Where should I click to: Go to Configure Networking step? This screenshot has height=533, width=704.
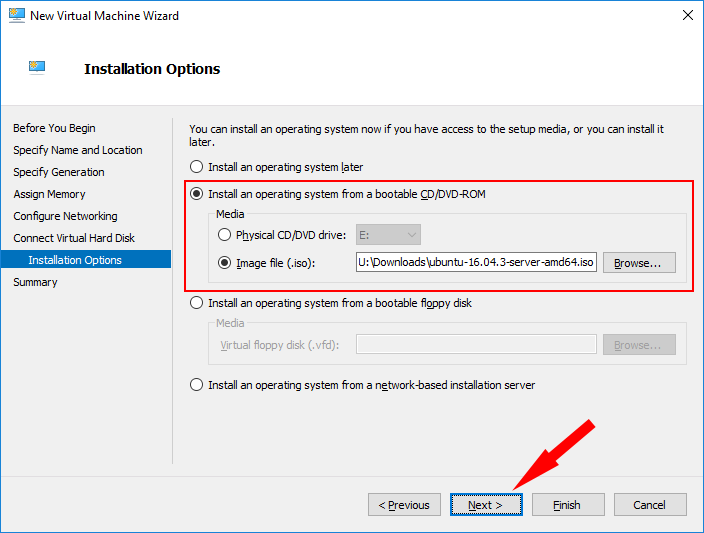(66, 216)
